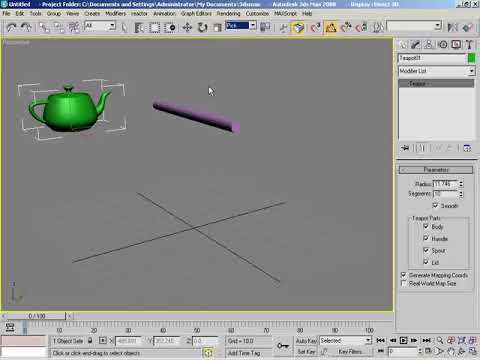
Task: Click the Rectangular Selection Region button
Action: (x=155, y=27)
